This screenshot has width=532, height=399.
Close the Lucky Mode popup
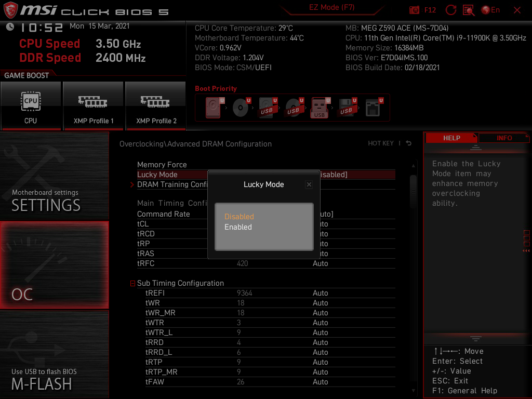click(309, 184)
